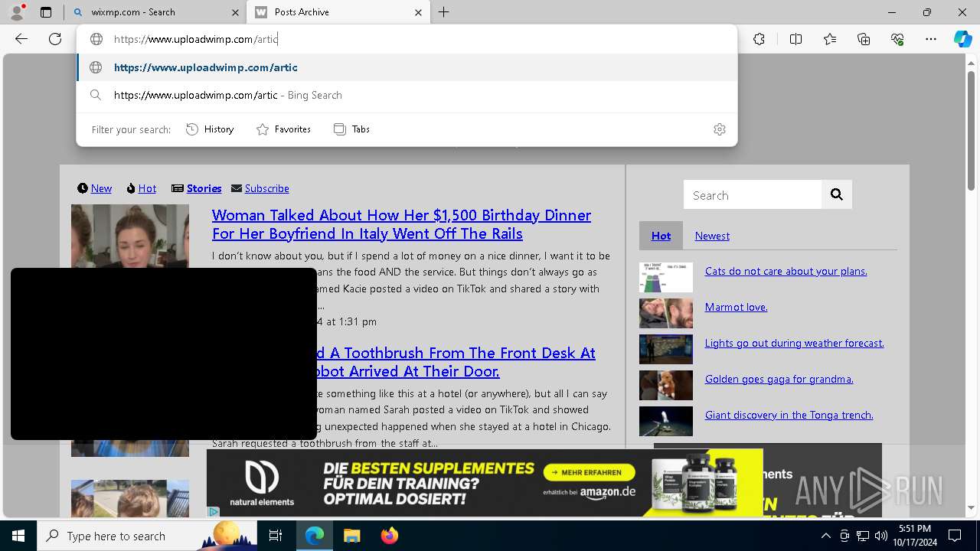Open 'Lights go out during weather forecast'

pos(794,343)
